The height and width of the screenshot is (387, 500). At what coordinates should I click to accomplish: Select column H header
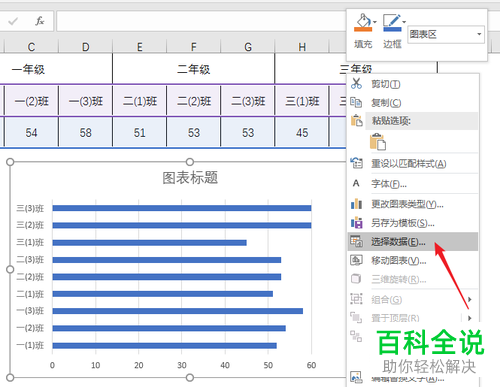302,47
